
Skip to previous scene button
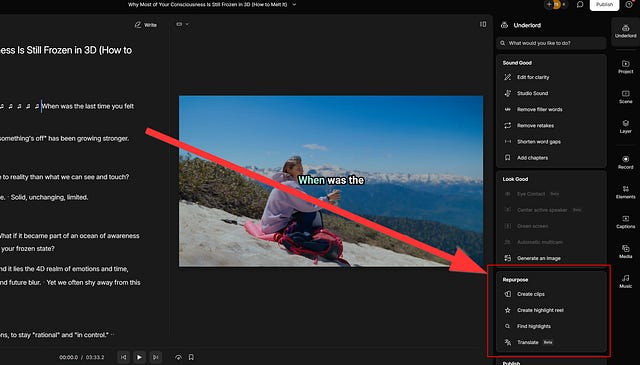124,357
